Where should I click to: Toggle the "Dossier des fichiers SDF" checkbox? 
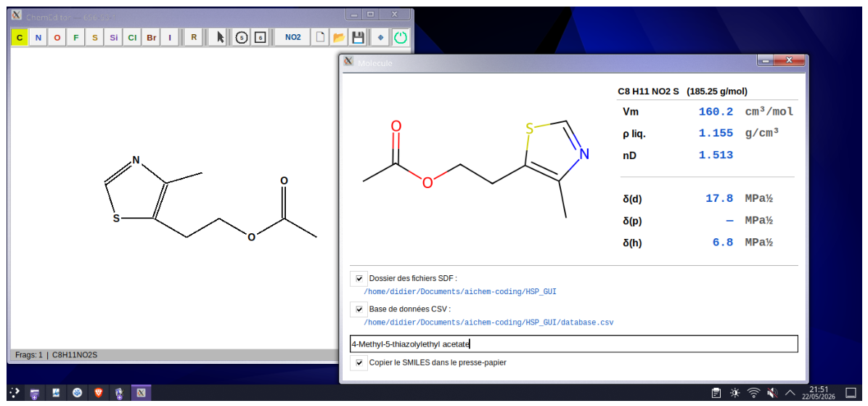359,278
